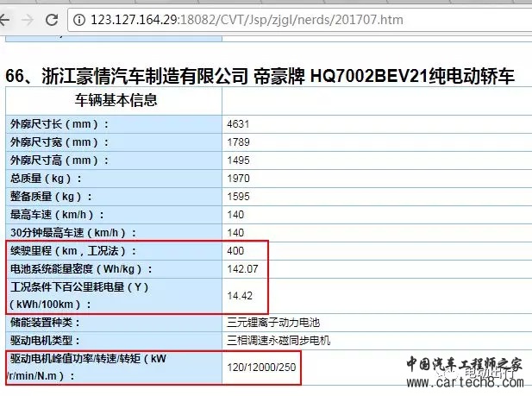Click the HQ7002BEV21 vehicle heading

pos(260,76)
